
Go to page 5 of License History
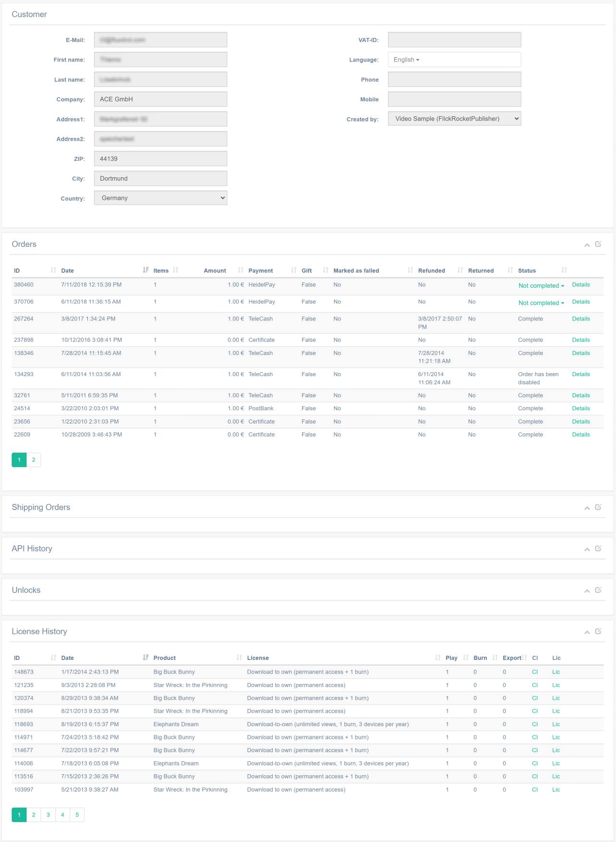point(77,815)
